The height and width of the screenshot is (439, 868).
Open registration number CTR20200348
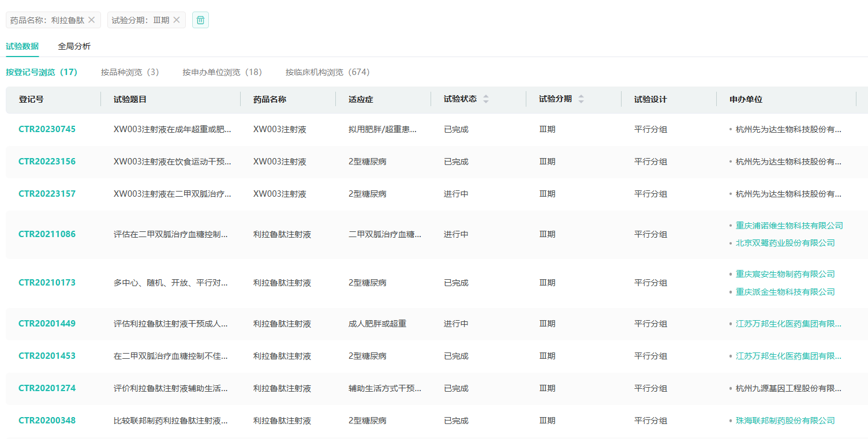coord(47,421)
